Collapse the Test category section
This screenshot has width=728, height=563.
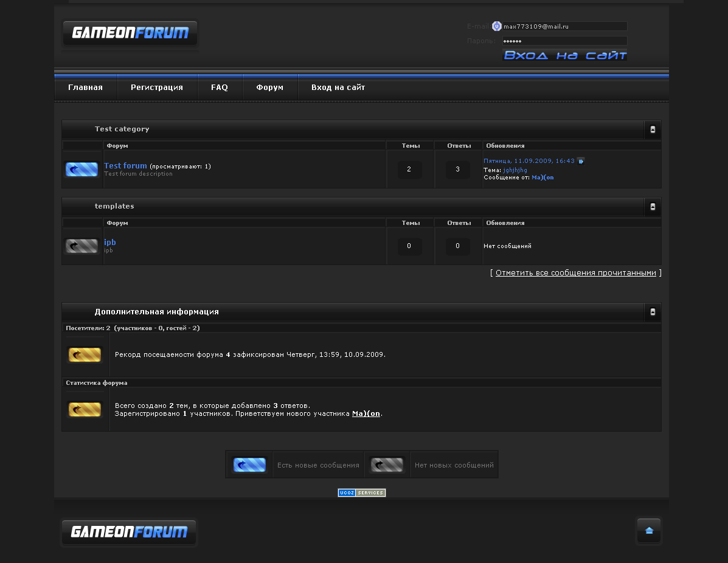click(x=653, y=130)
